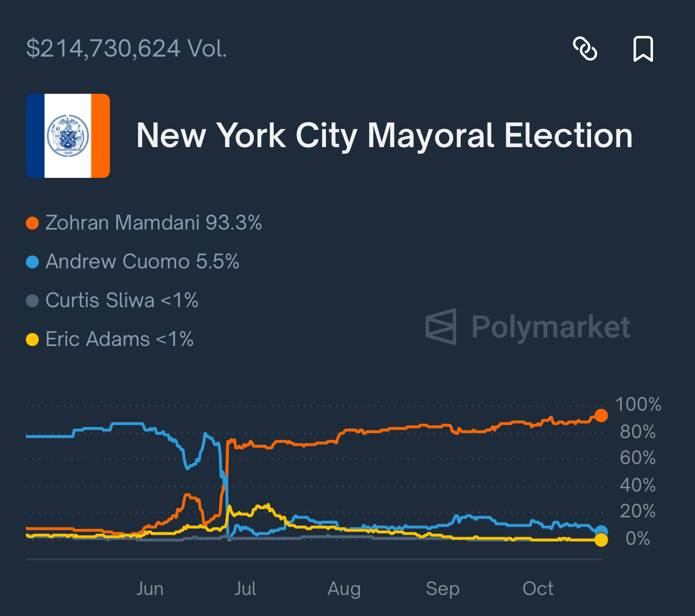Toggle the Andrew Cuomo line visibility
This screenshot has width=695, height=616.
coord(142,261)
